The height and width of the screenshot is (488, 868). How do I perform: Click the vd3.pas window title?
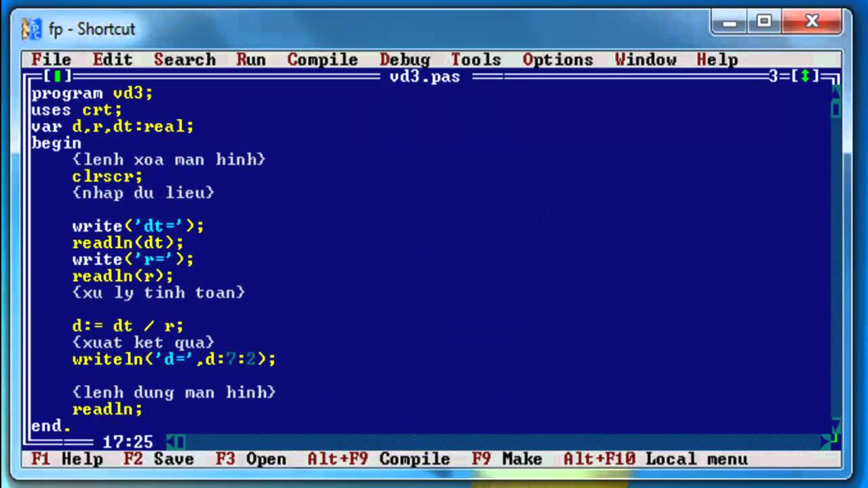(425, 77)
